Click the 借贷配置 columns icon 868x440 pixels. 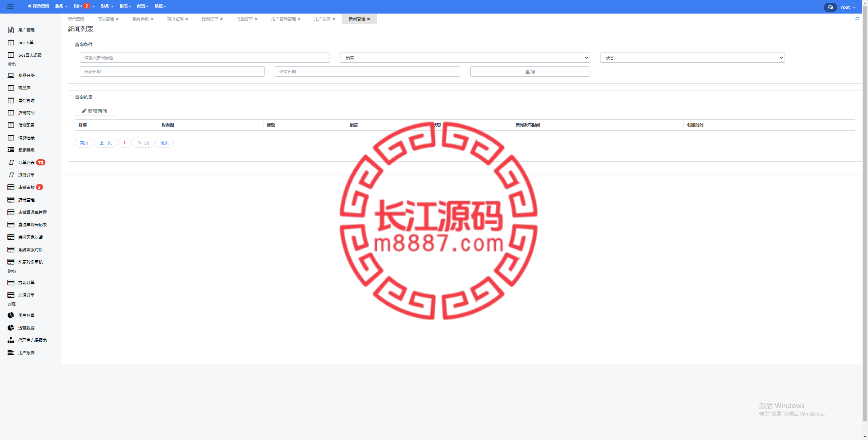click(11, 125)
